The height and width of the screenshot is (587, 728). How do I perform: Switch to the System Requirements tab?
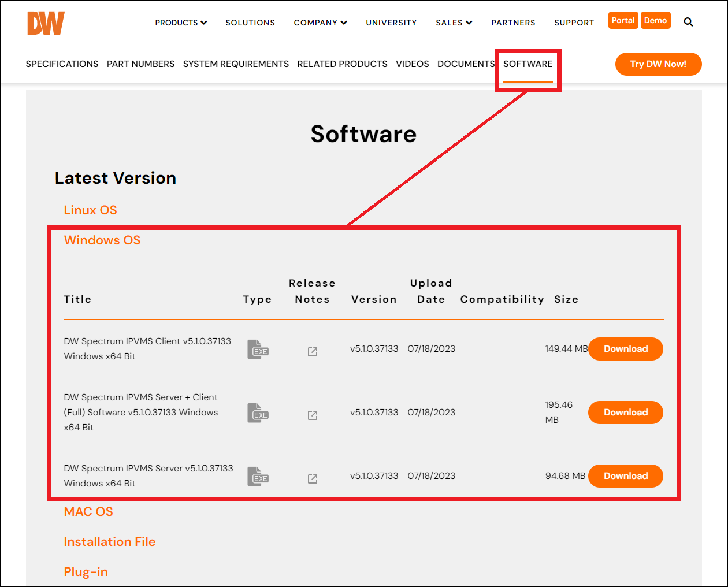[x=236, y=64]
